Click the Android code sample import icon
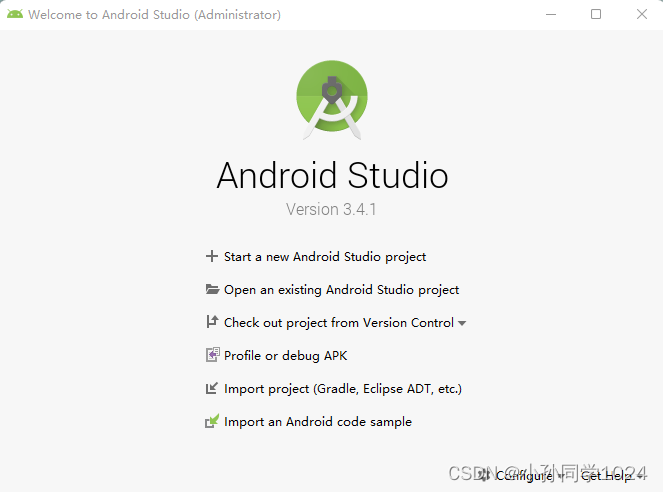This screenshot has width=663, height=492. (212, 421)
